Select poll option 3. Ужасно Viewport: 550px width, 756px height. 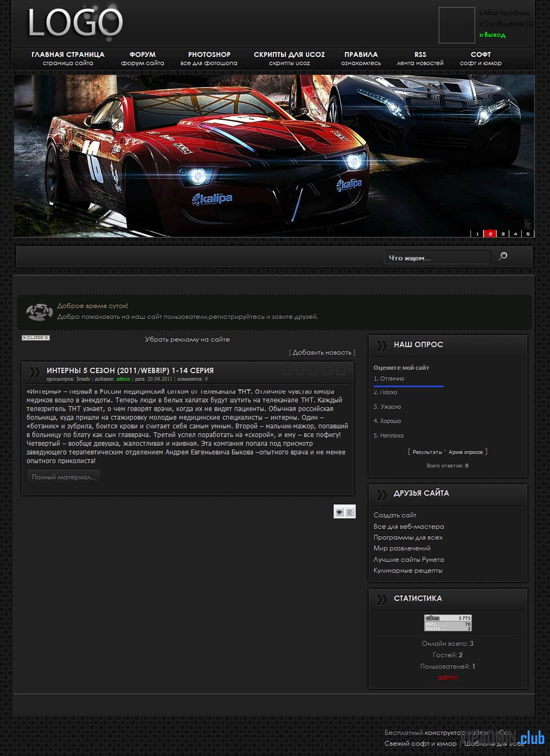387,407
